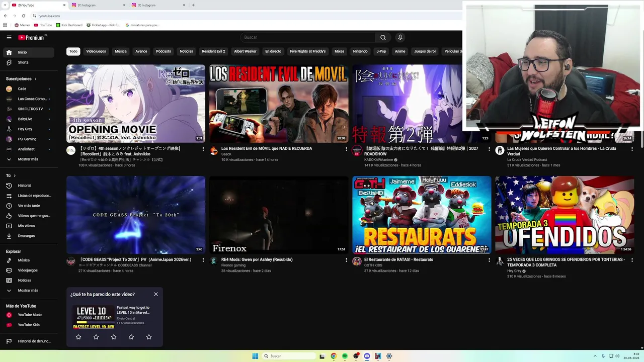Image resolution: width=644 pixels, height=362 pixels.
Task: Open the Kick Dashboard bookmark
Action: pos(69,25)
